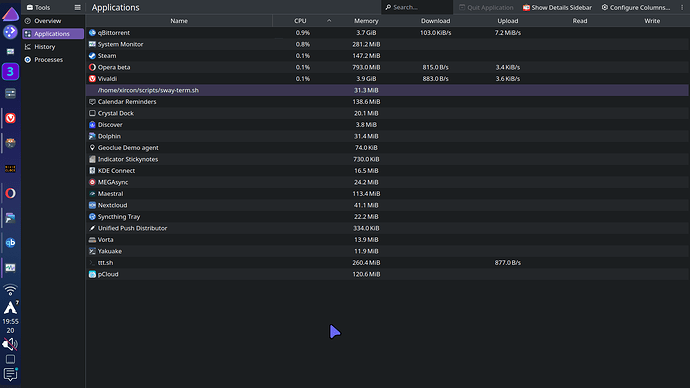The width and height of the screenshot is (690, 388).
Task: Click ttt.sh's 877.0 B/s upload value
Action: (x=507, y=263)
